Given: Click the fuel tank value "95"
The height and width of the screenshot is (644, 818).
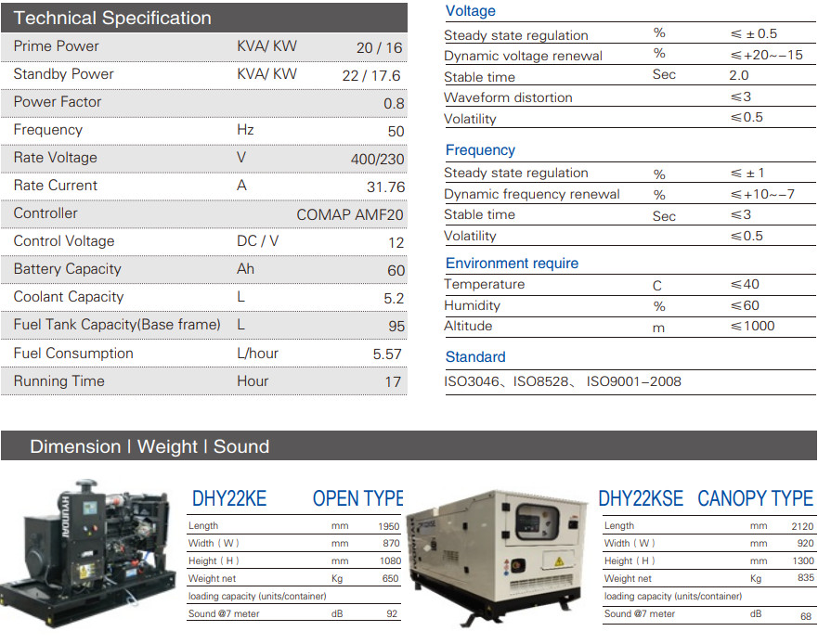Looking at the screenshot, I should coord(396,326).
